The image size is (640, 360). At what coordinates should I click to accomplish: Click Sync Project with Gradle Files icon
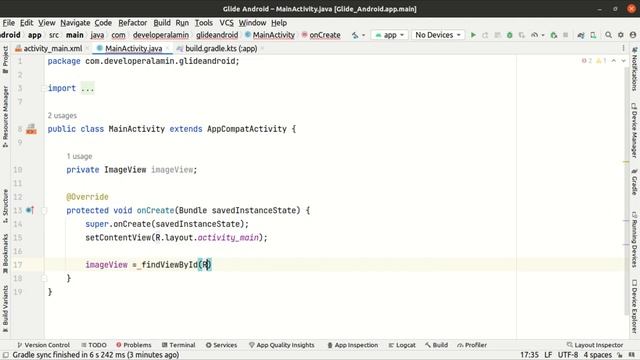coord(581,35)
